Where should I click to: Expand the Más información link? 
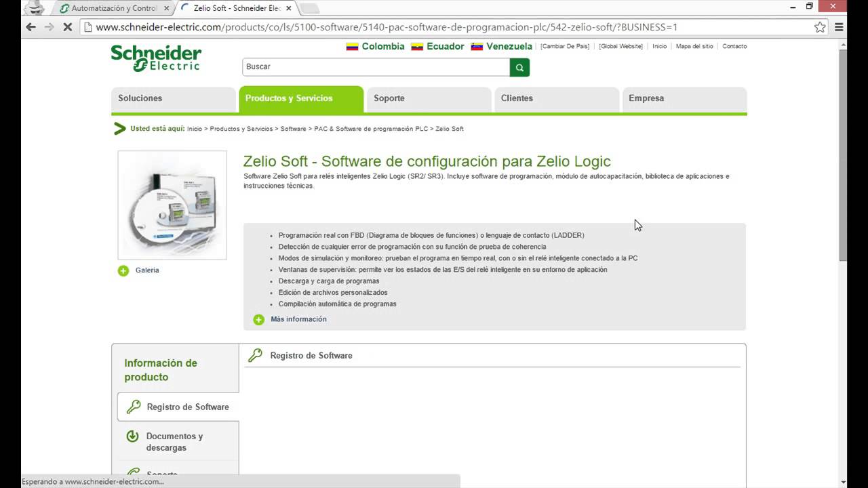coord(298,319)
